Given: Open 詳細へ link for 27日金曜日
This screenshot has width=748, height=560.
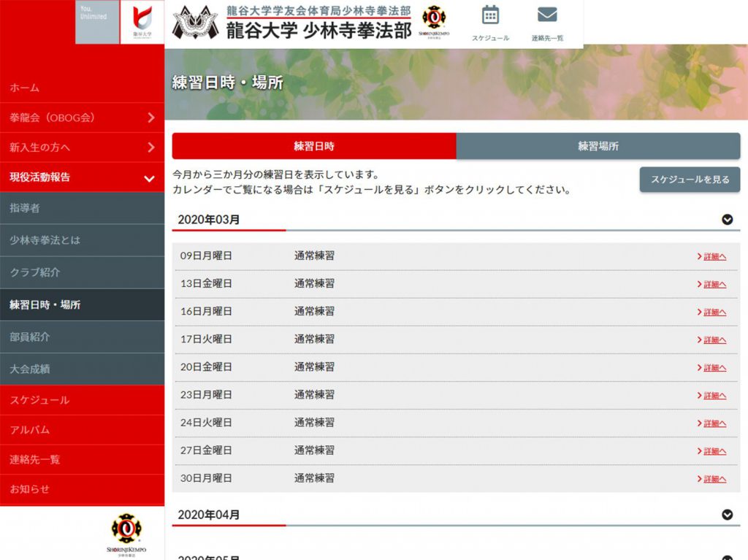Looking at the screenshot, I should pyautogui.click(x=711, y=450).
